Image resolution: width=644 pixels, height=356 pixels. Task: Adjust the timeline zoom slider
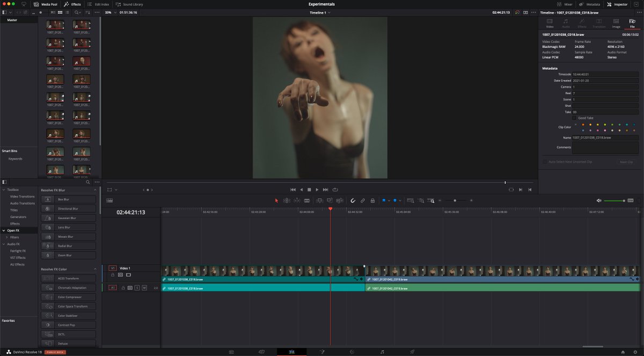pyautogui.click(x=455, y=200)
